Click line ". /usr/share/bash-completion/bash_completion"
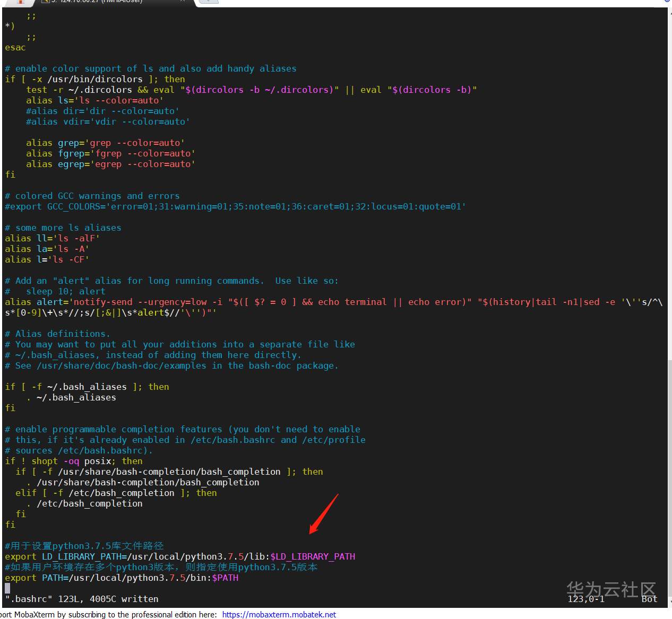 point(143,482)
